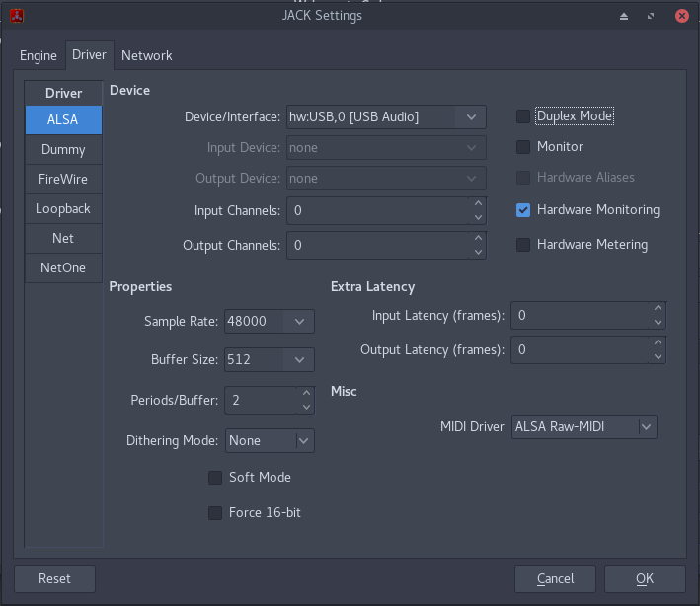Increase Output Channels with up arrow
Screen dimensions: 700x606
[x=478, y=238]
